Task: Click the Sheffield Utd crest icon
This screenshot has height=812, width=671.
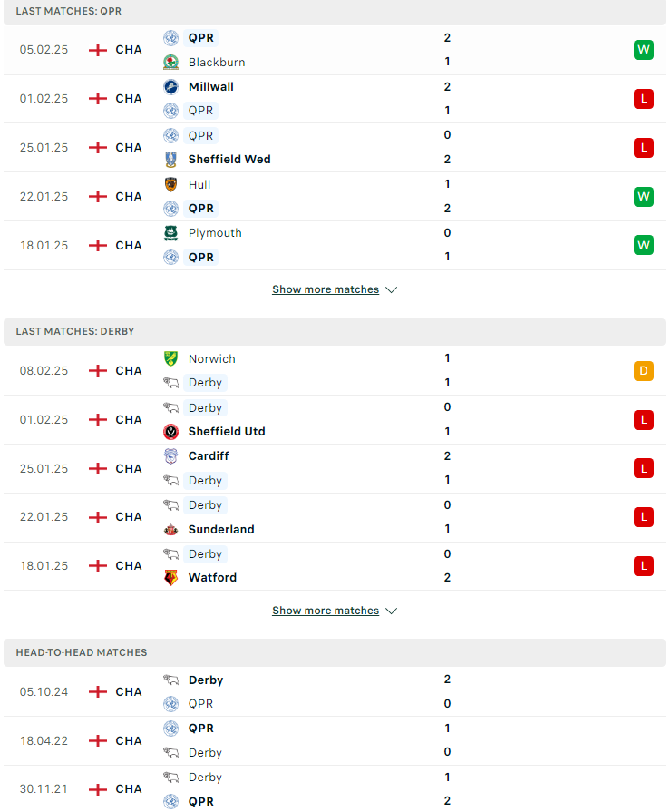Action: pyautogui.click(x=170, y=431)
